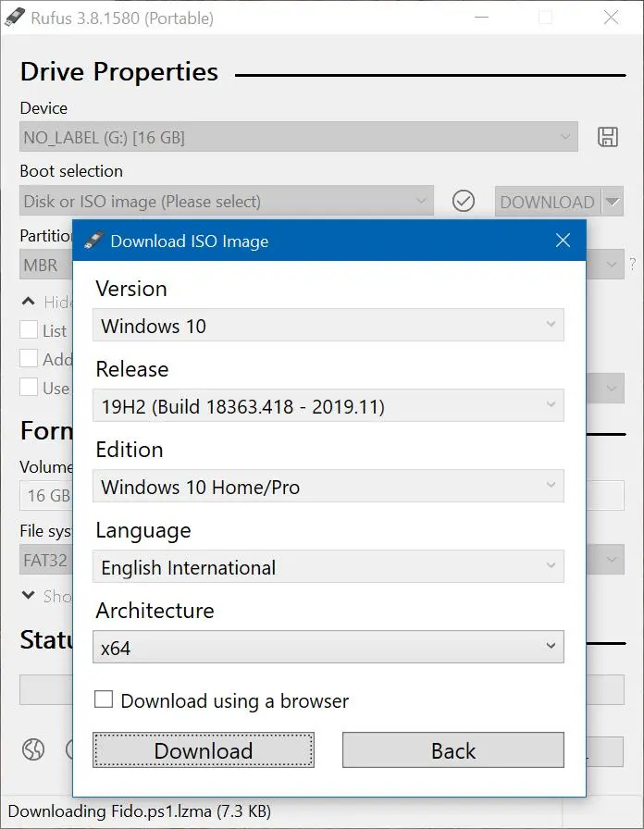
Task: Click the Rufus USB icon in title bar
Action: (x=14, y=18)
